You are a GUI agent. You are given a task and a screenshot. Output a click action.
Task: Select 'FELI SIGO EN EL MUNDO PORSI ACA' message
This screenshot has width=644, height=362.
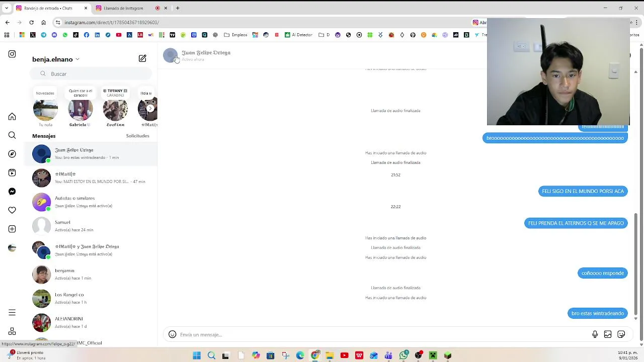pyautogui.click(x=583, y=191)
